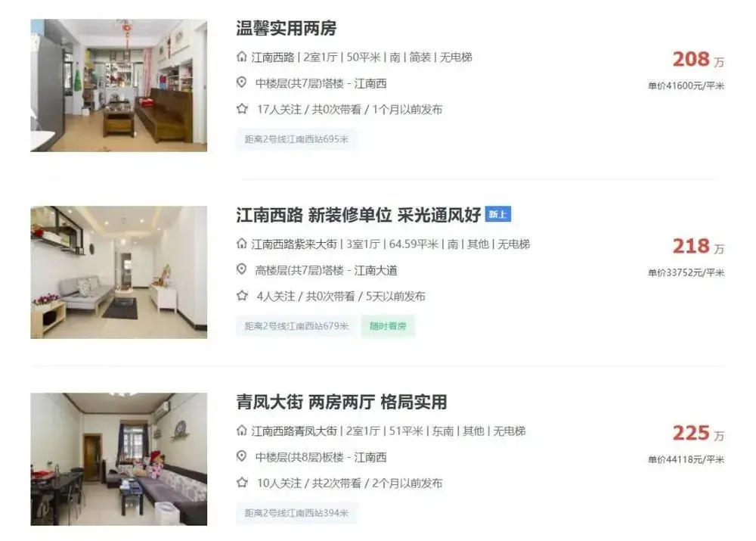
Task: Open the 温馨实用两房 listing title
Action: click(x=287, y=29)
